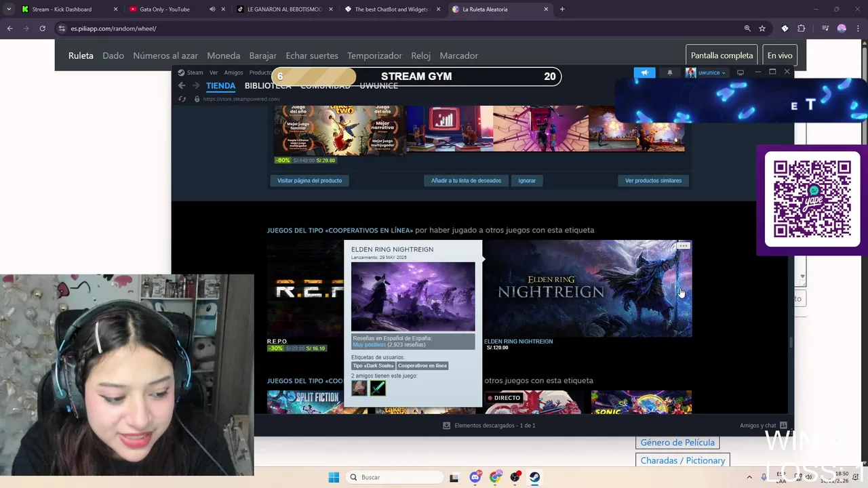Image resolution: width=868 pixels, height=488 pixels.
Task: Open a new Chrome tab with plus
Action: [562, 9]
